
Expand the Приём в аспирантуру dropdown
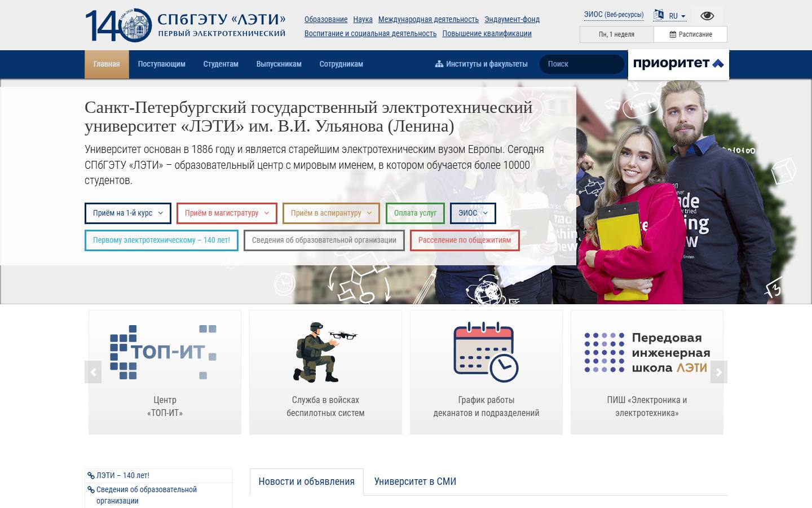tap(332, 213)
